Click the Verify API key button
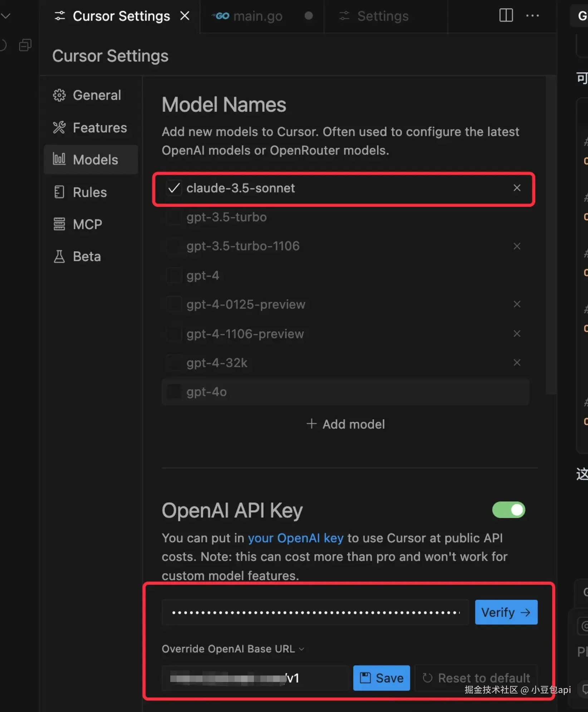This screenshot has width=588, height=712. pos(506,612)
